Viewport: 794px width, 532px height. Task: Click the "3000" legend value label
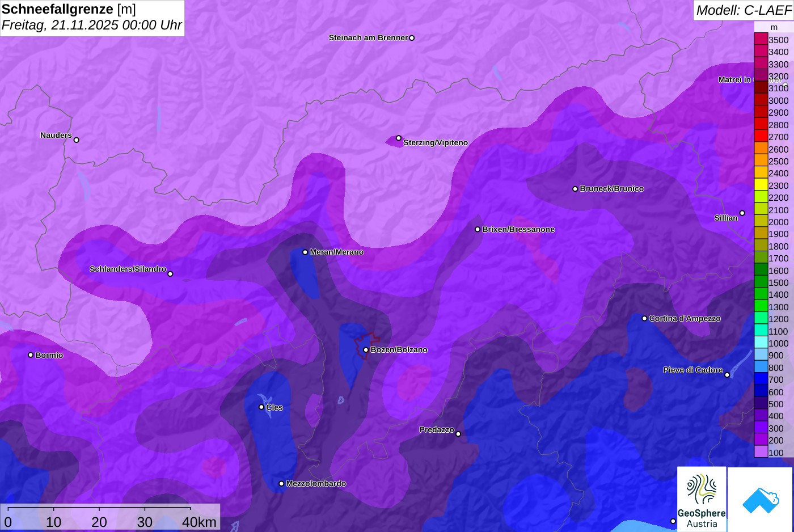click(779, 100)
